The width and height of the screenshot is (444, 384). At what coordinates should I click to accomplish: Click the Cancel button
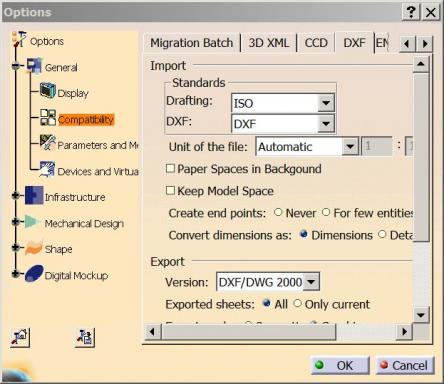[405, 365]
